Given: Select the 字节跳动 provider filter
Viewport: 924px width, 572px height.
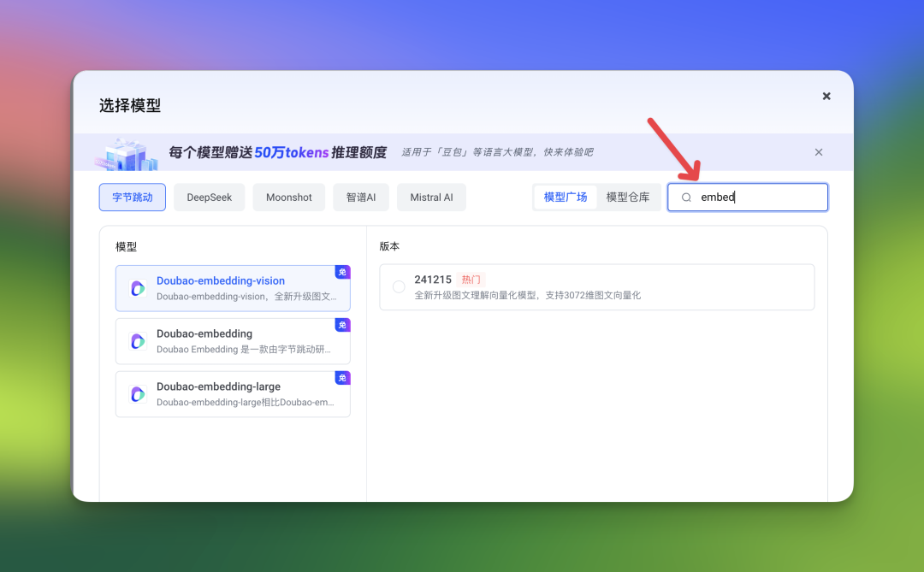Looking at the screenshot, I should [x=132, y=198].
